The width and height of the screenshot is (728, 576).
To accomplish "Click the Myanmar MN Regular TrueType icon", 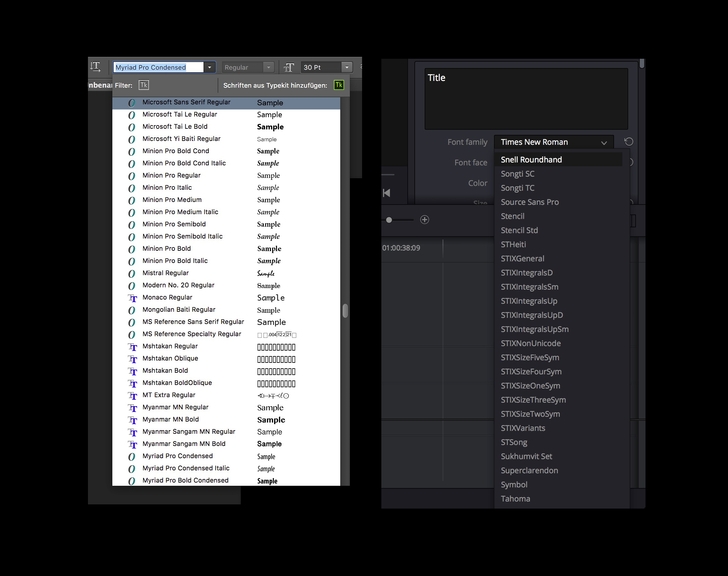I will [133, 408].
